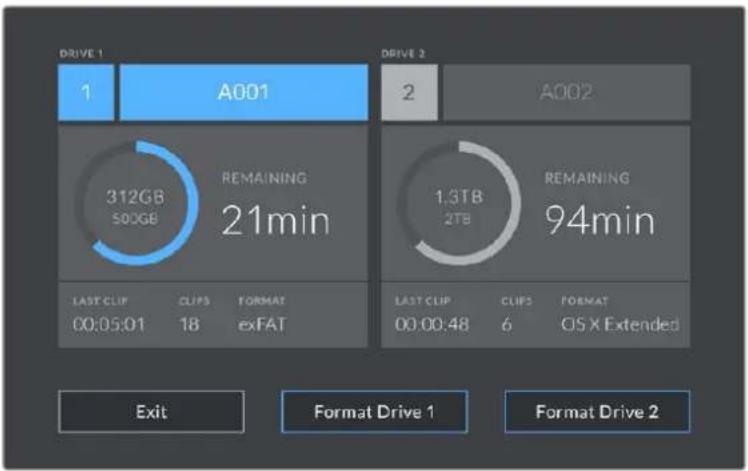Click the DRIVE 2 header label

click(x=403, y=53)
